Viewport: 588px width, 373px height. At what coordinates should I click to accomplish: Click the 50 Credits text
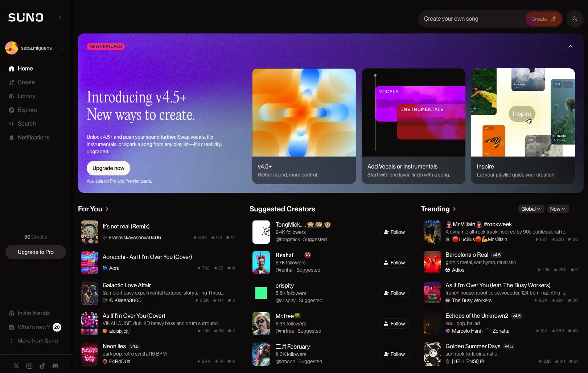(x=36, y=237)
